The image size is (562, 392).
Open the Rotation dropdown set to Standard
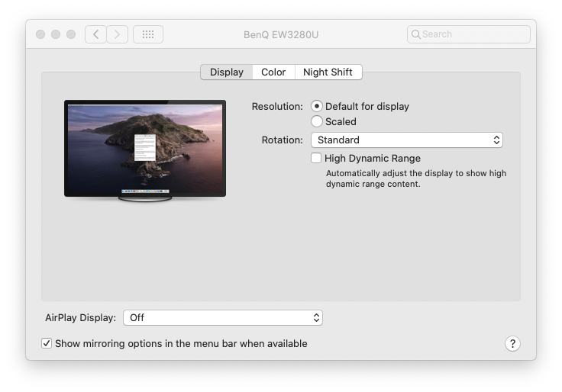(407, 140)
